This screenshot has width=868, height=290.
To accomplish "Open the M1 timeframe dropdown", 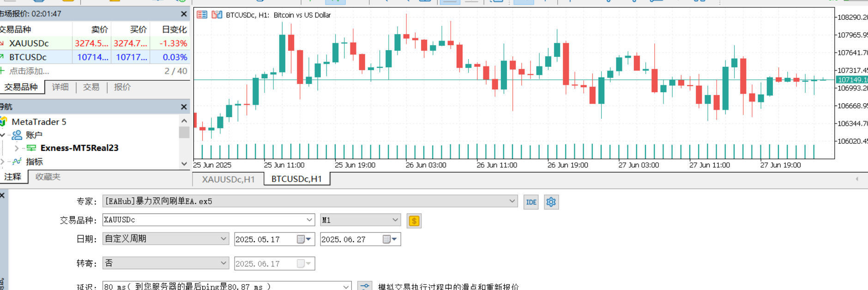I will pyautogui.click(x=395, y=220).
